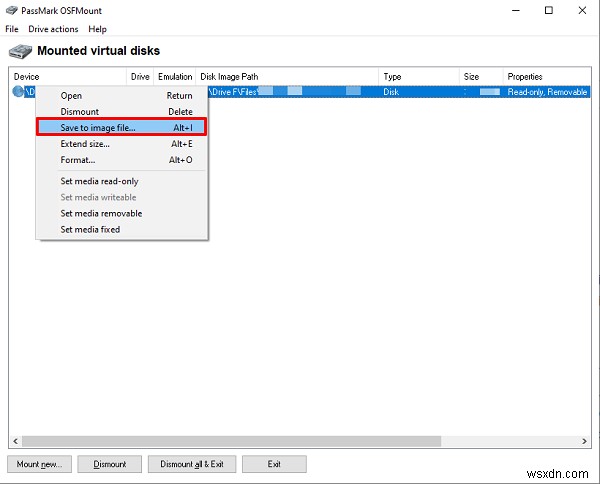Select Set media removable entry
The image size is (600, 484).
click(122, 213)
